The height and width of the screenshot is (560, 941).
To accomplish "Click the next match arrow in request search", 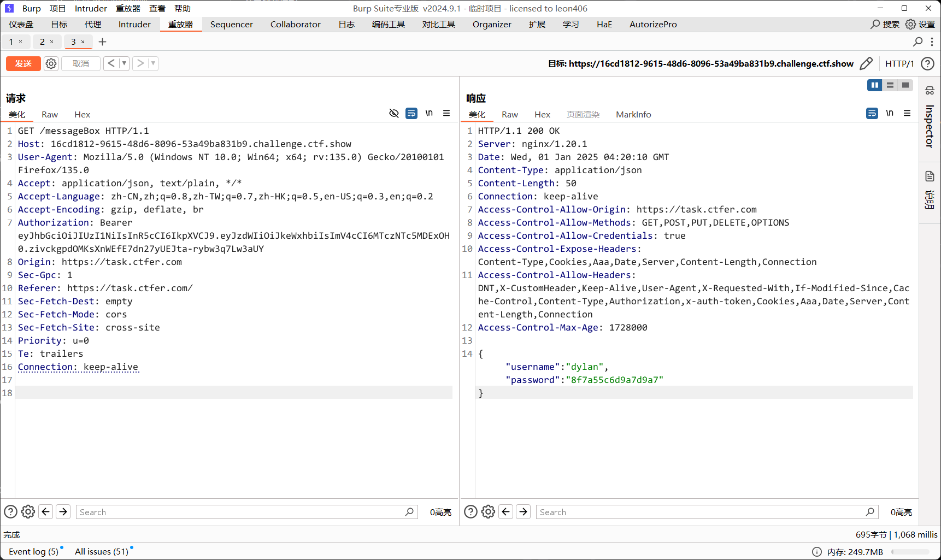I will click(x=63, y=512).
